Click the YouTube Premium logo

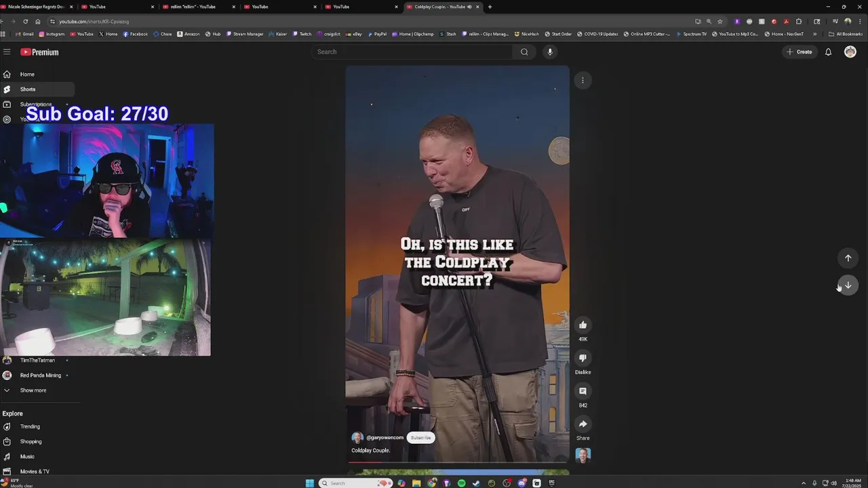pos(39,52)
